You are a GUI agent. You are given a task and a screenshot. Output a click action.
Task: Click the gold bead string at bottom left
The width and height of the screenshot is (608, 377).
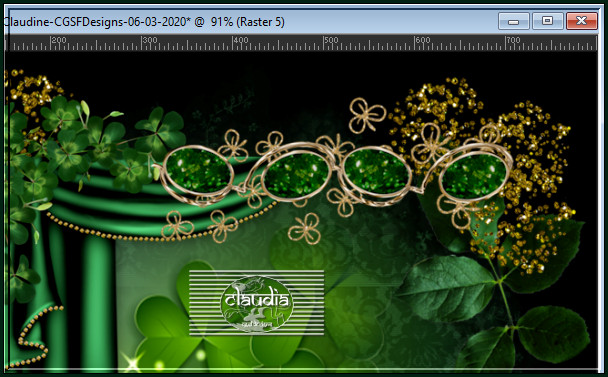click(x=35, y=335)
